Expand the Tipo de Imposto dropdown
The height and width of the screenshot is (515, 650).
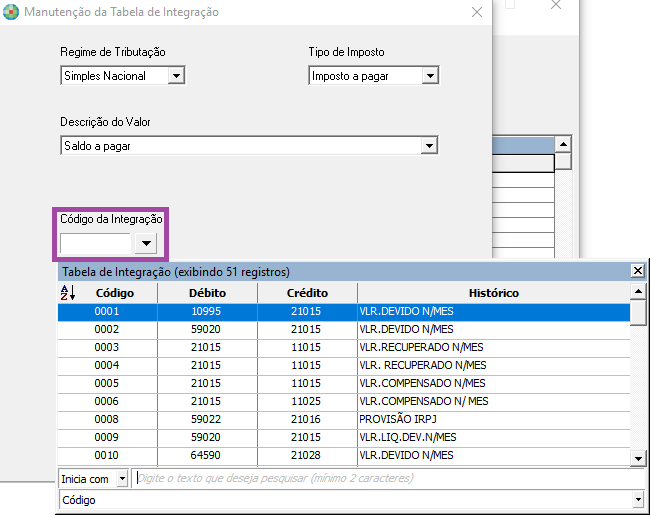[429, 76]
